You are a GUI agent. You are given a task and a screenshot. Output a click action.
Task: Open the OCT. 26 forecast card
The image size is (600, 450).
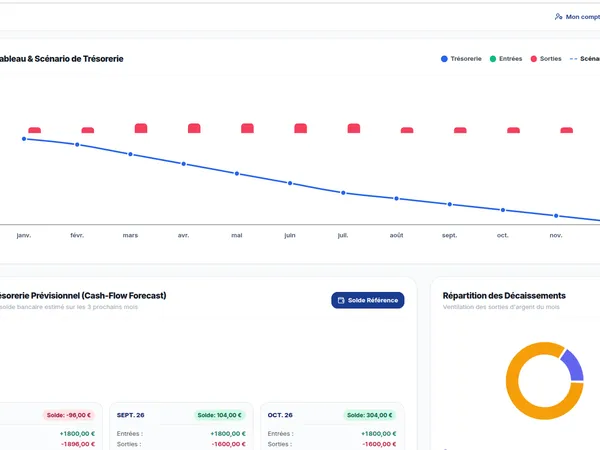click(332, 426)
